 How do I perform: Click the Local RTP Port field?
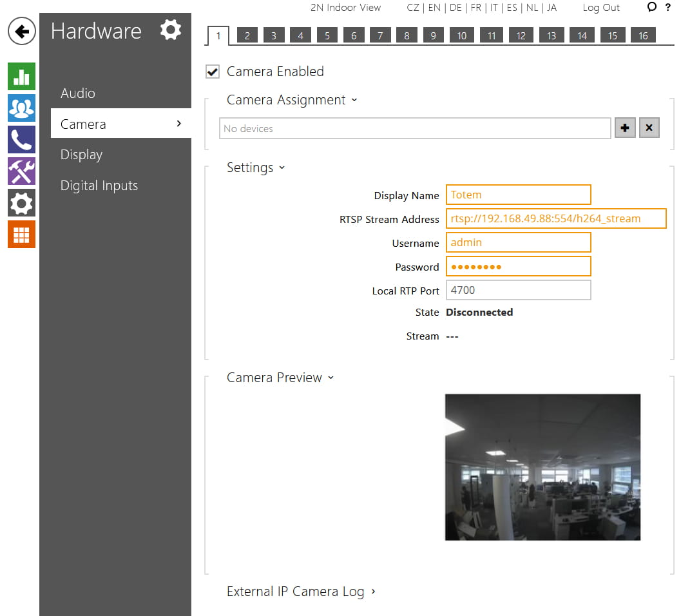click(519, 290)
